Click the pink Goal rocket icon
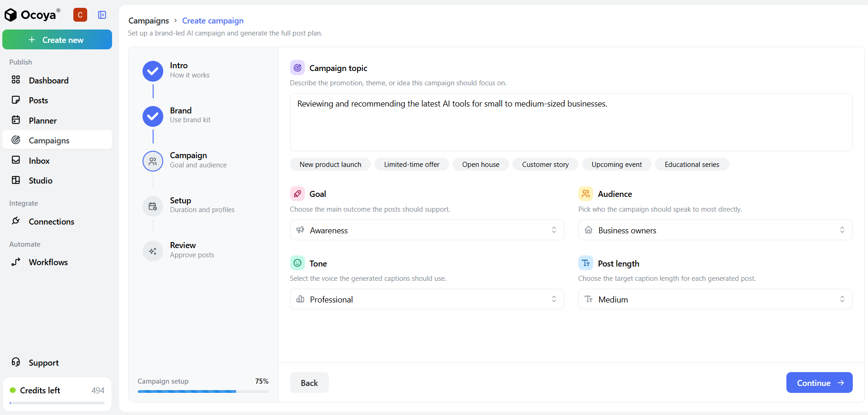868x415 pixels. click(x=297, y=194)
